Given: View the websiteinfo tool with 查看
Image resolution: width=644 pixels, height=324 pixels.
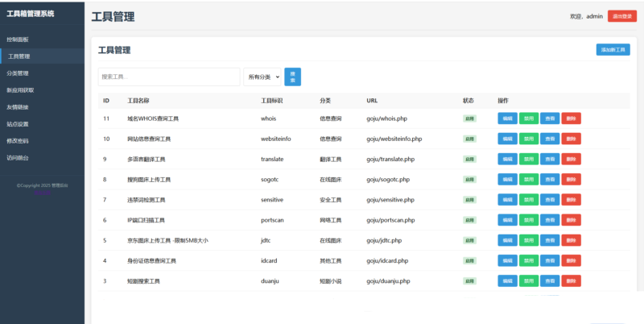Looking at the screenshot, I should click(x=550, y=139).
